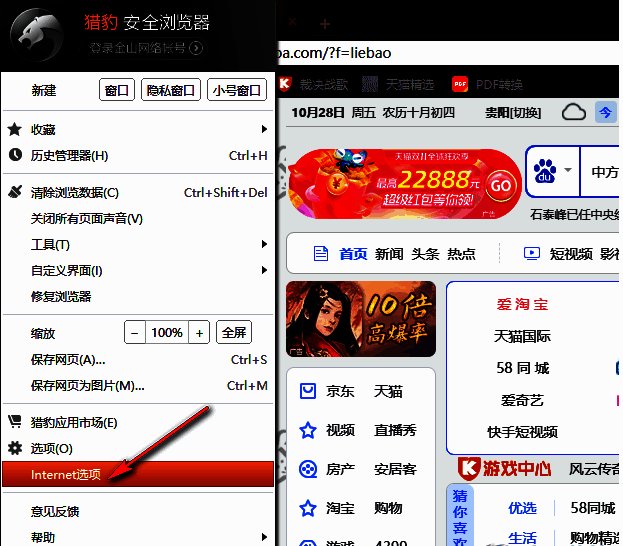Click the blue 今 weather button
The height and width of the screenshot is (546, 623).
606,112
